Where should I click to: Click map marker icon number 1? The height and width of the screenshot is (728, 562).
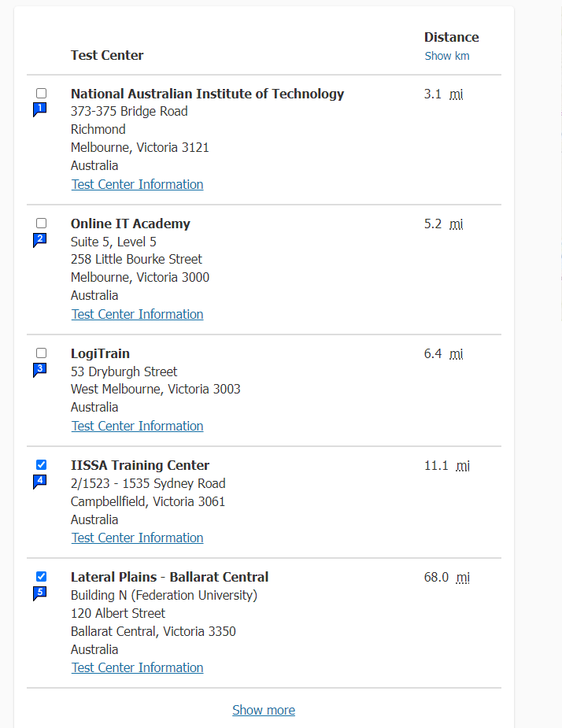pyautogui.click(x=40, y=109)
